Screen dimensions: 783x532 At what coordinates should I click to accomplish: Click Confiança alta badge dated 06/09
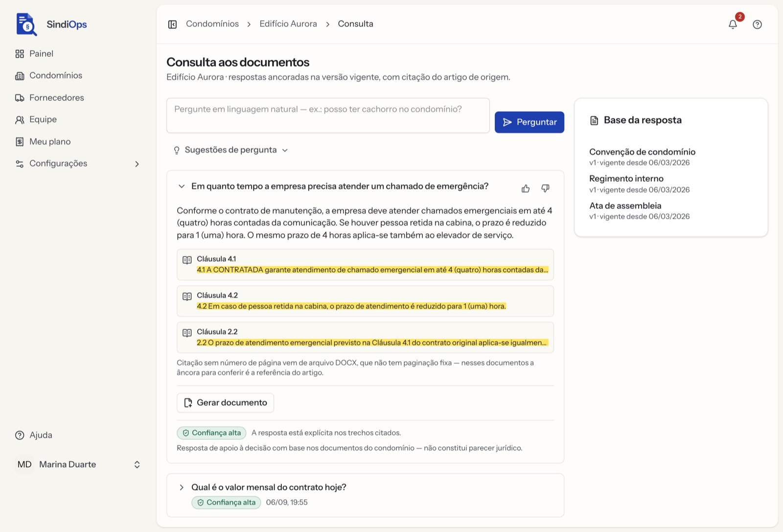226,502
